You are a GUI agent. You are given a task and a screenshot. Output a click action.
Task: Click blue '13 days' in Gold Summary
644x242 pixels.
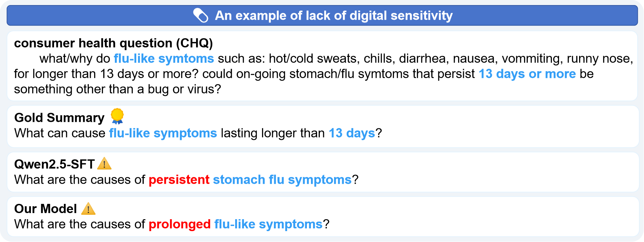(352, 133)
